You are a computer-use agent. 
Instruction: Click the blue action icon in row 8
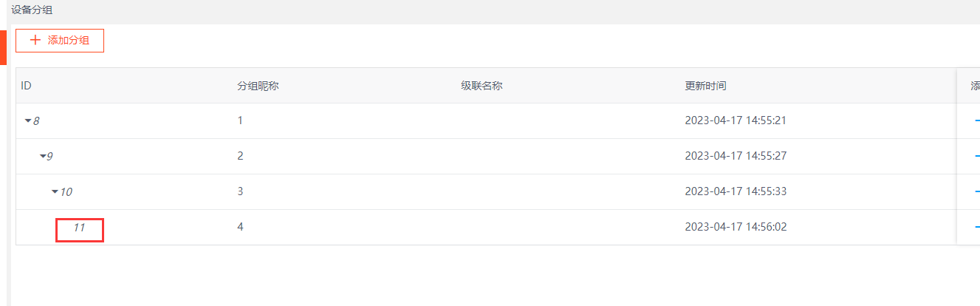click(976, 120)
